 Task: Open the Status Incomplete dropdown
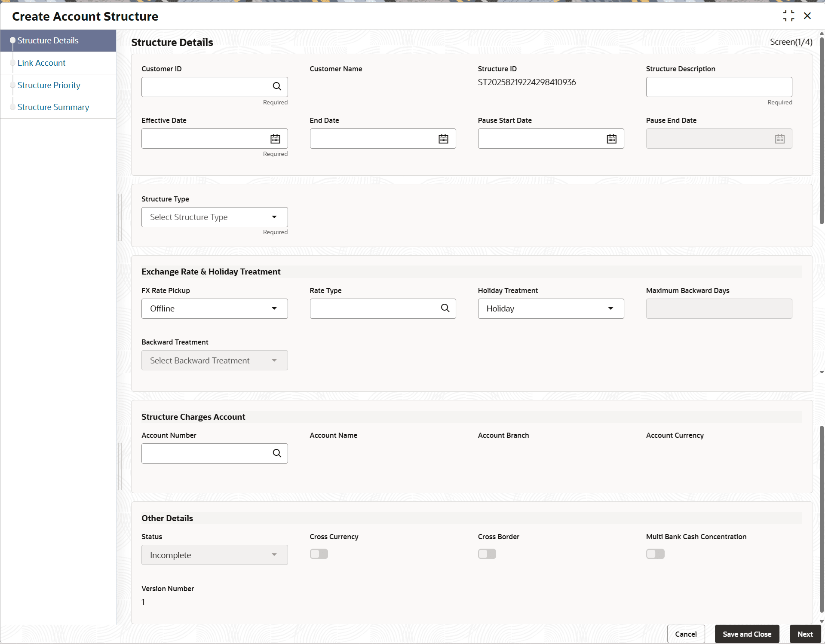pos(215,555)
